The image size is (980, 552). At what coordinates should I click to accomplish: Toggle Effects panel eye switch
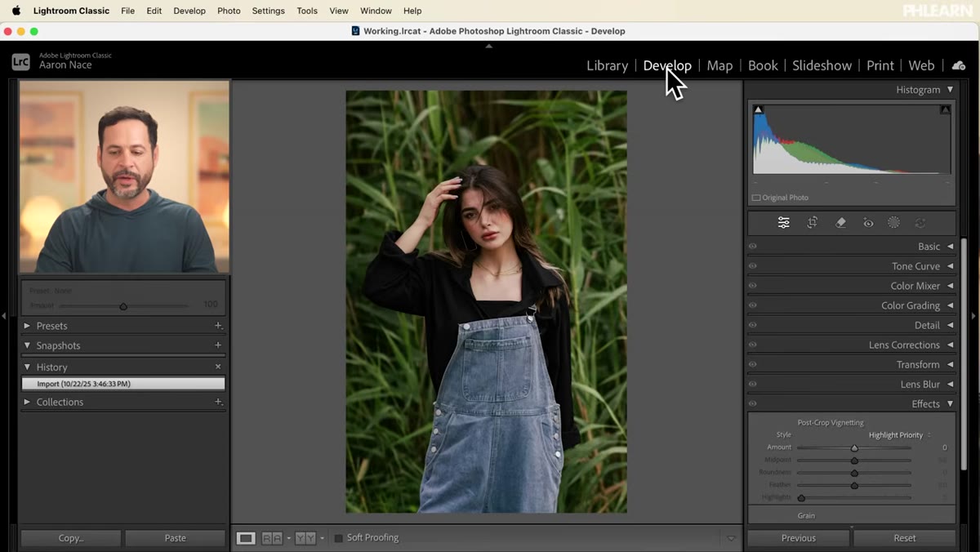click(753, 403)
